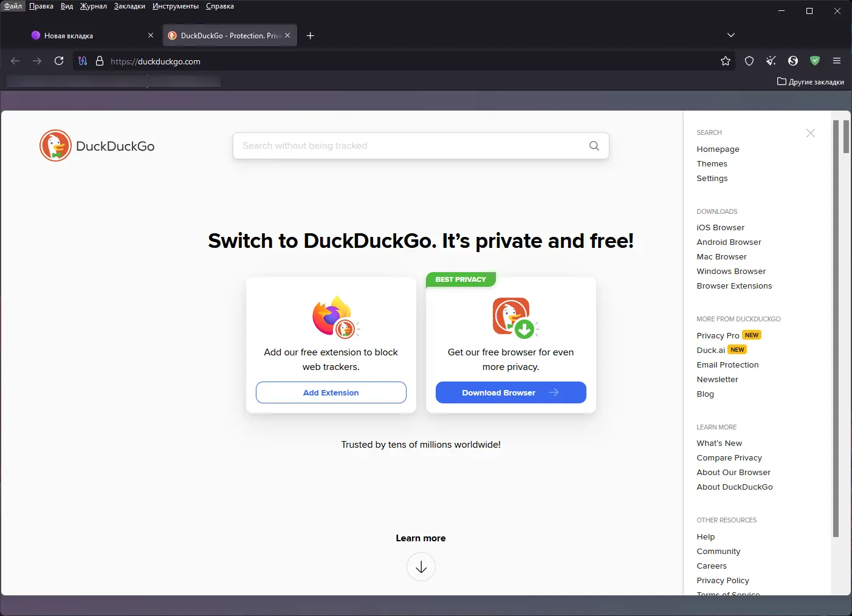Open the Инструменты menu

pyautogui.click(x=176, y=6)
